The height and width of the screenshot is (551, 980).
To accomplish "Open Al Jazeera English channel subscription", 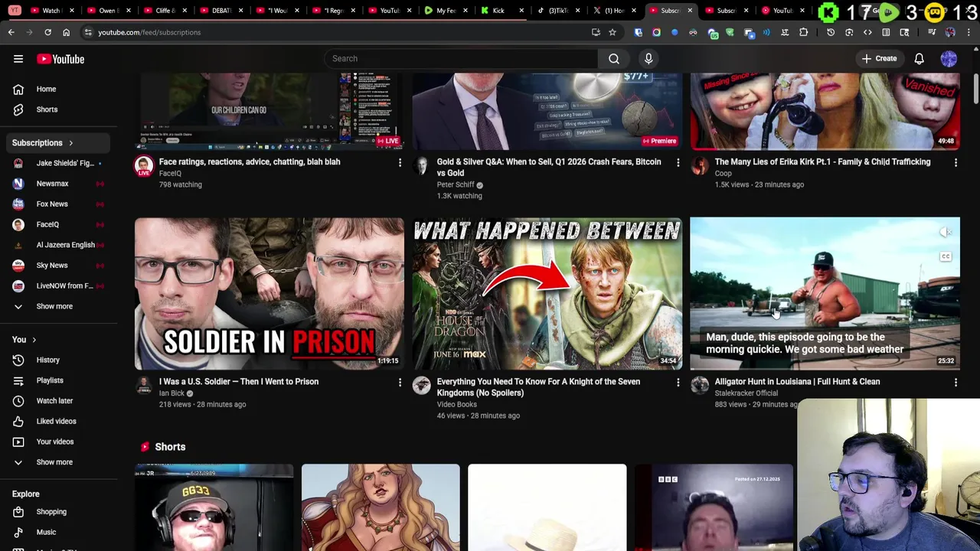I will pos(58,245).
